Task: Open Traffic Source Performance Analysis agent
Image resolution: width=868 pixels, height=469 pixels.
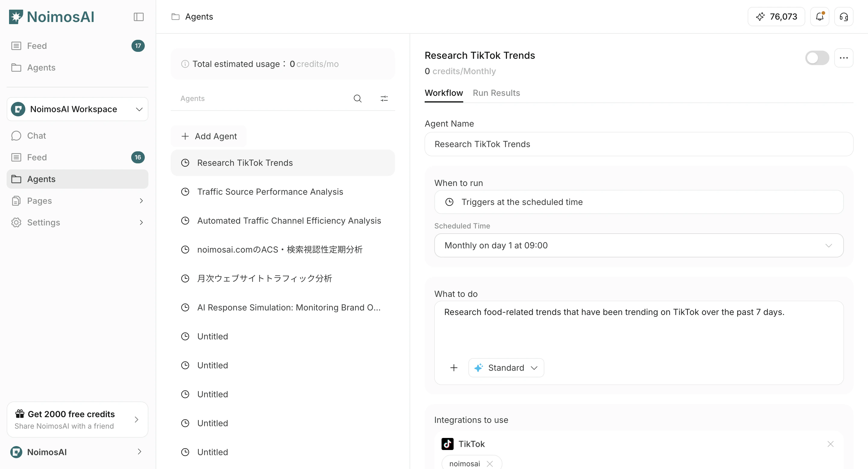Action: 283,192
